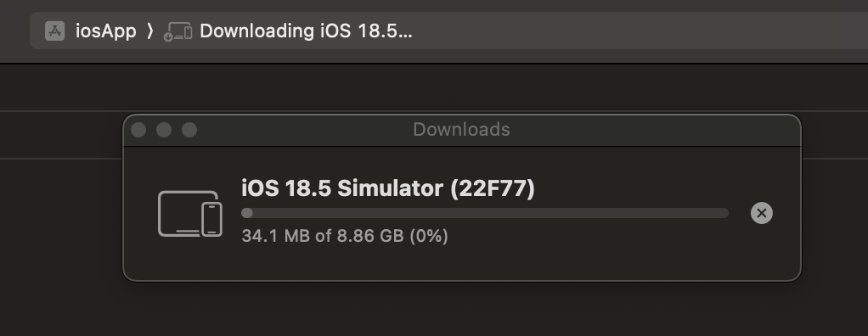Open the Downloading iOS 18.5 activity status
This screenshot has width=868, height=336.
click(x=306, y=31)
